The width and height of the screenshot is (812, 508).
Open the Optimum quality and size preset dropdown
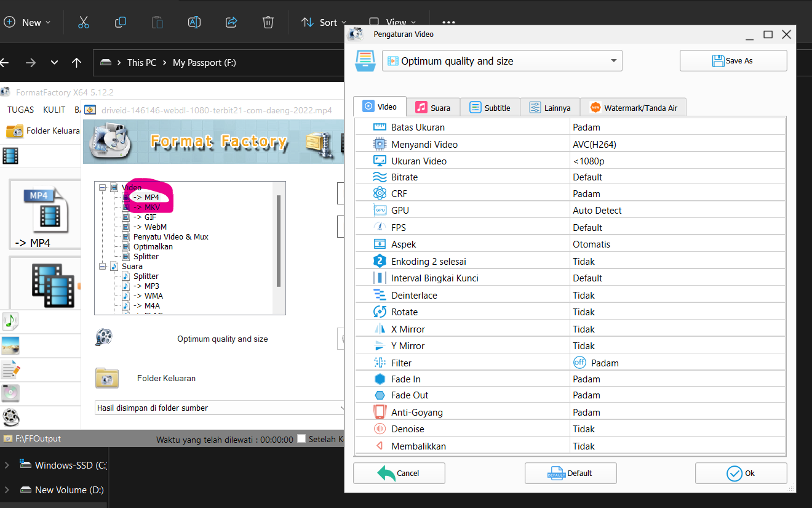pyautogui.click(x=502, y=61)
